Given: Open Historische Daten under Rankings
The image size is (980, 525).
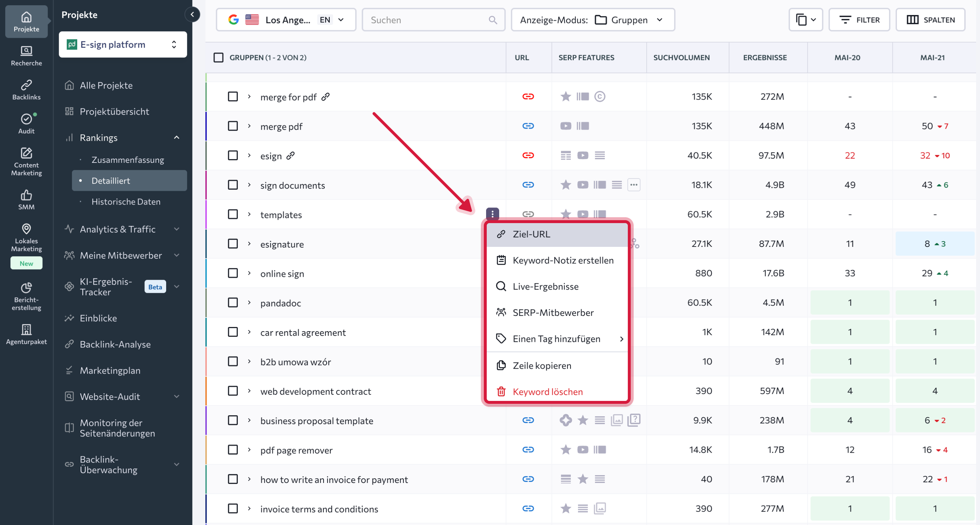Looking at the screenshot, I should [126, 202].
